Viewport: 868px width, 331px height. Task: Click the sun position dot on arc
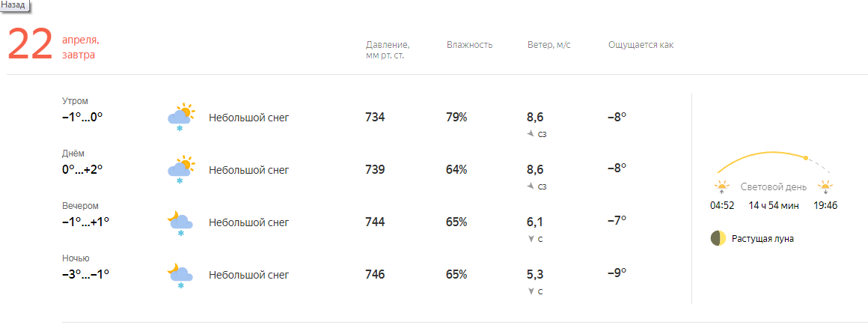806,158
